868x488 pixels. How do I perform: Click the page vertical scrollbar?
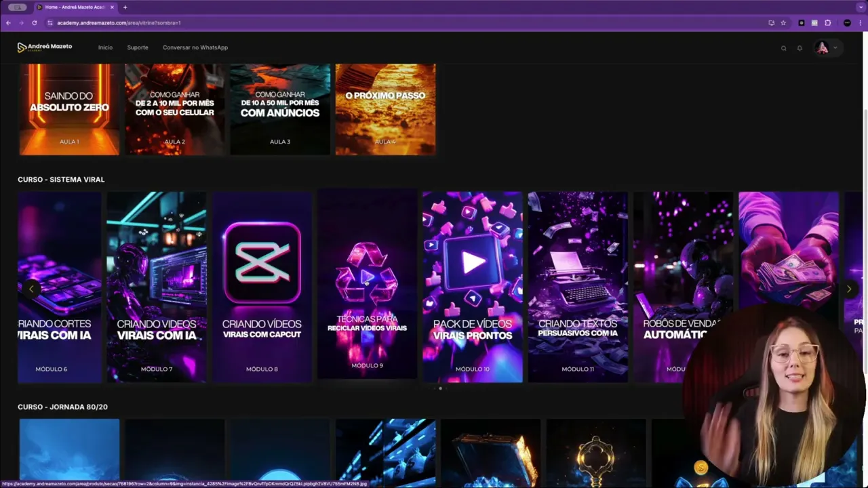pyautogui.click(x=865, y=241)
